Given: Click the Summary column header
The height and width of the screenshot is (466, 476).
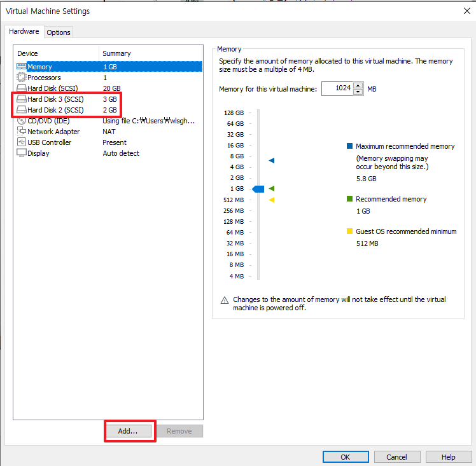Looking at the screenshot, I should [x=151, y=53].
